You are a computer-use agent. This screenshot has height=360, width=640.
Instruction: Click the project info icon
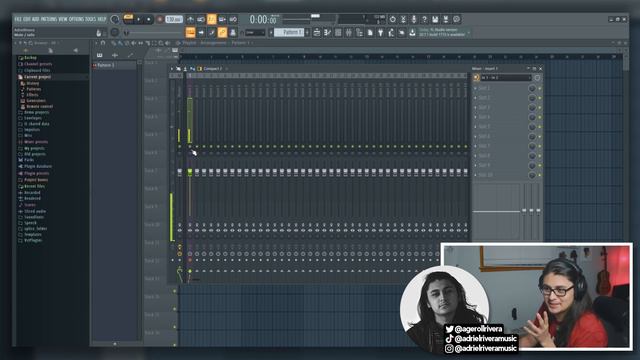456,19
